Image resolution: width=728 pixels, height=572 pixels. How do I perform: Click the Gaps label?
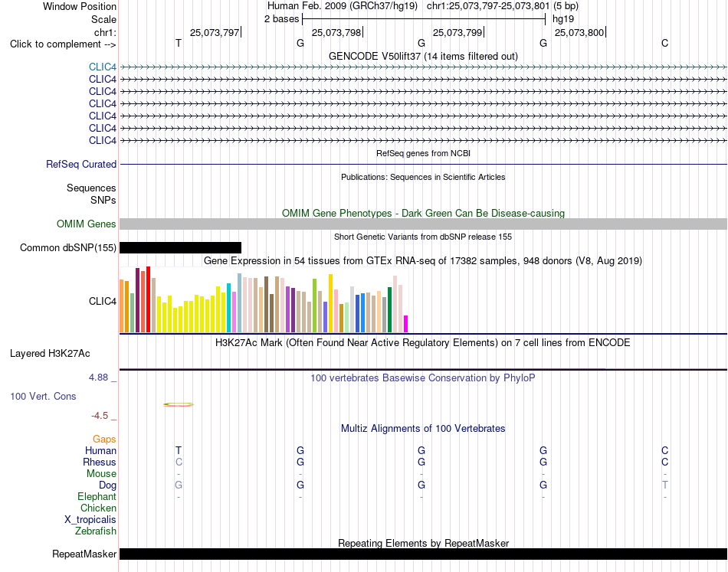pos(104,439)
